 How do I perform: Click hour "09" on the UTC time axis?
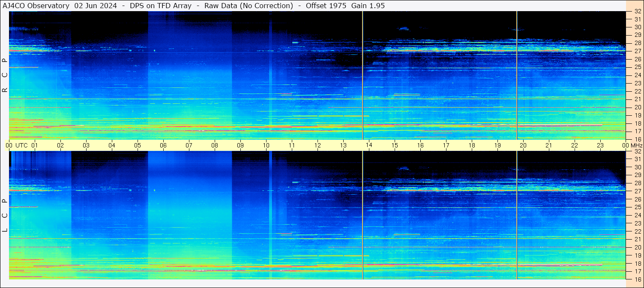tap(240, 145)
